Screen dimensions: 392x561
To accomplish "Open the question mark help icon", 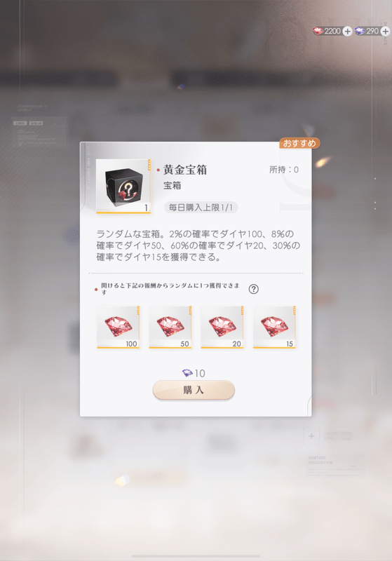I will tap(254, 289).
